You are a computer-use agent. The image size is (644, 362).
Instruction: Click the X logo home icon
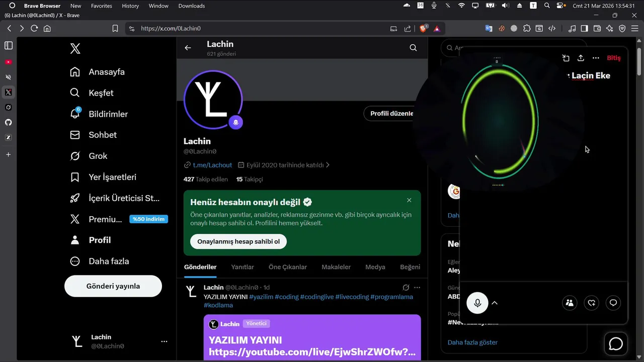point(75,49)
